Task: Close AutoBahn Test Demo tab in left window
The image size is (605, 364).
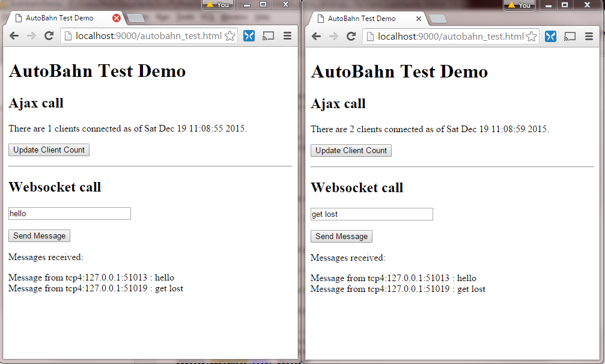Action: pyautogui.click(x=116, y=18)
